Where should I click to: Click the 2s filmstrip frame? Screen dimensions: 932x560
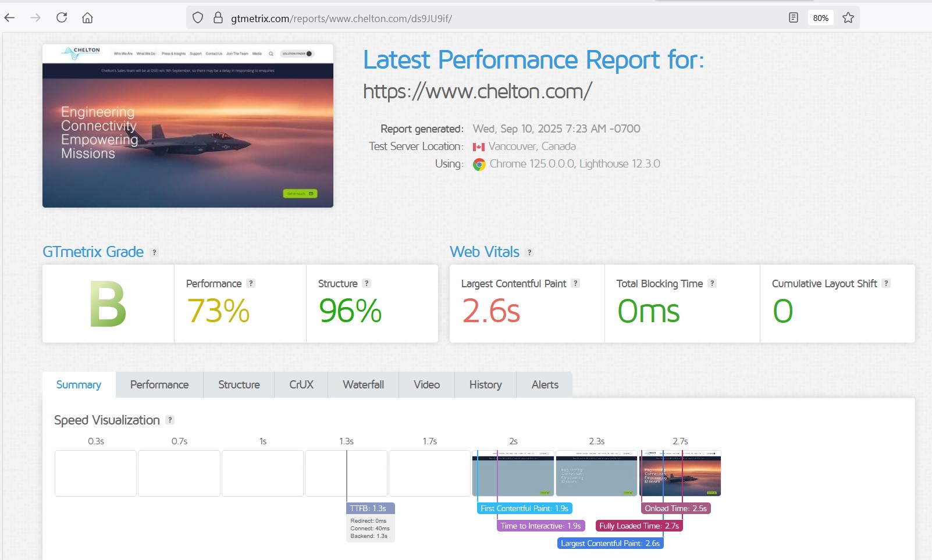point(513,473)
